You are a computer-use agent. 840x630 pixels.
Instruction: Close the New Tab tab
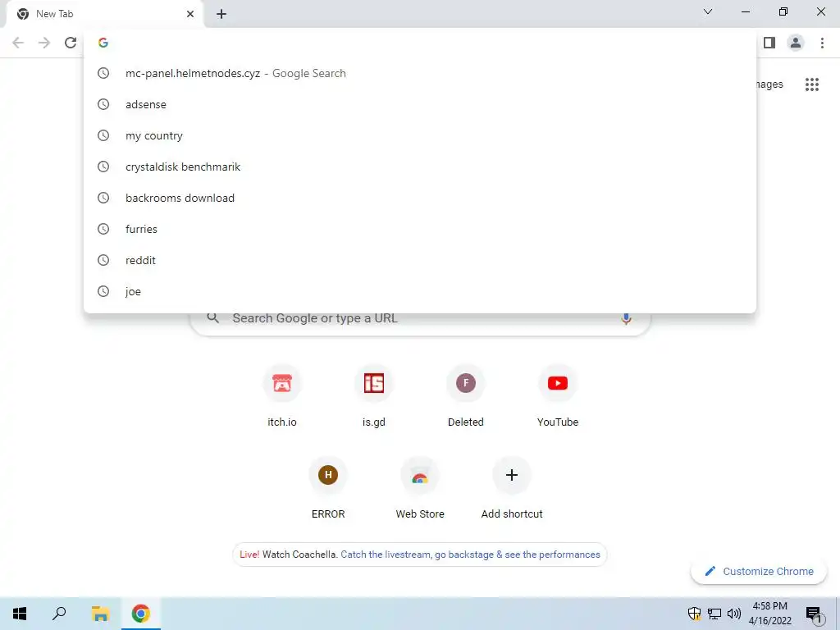(190, 14)
